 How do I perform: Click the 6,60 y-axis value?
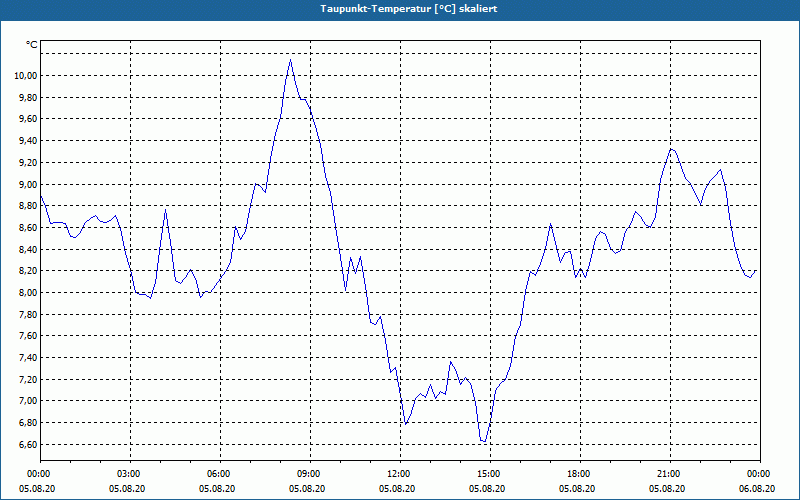[28, 444]
